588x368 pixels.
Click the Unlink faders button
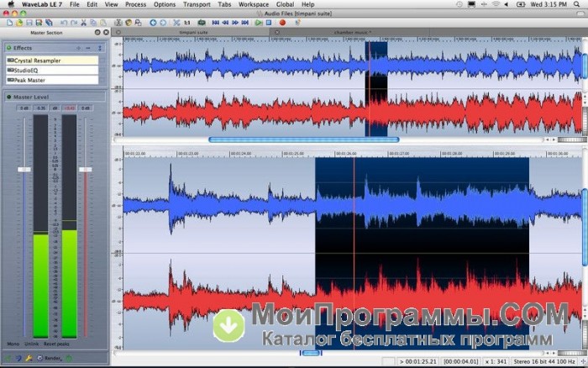(32, 344)
